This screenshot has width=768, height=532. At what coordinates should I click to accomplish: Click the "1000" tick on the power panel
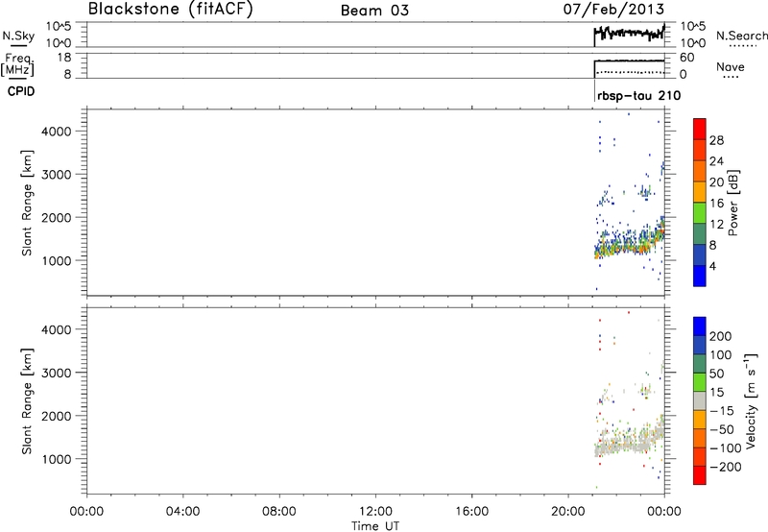[x=57, y=260]
